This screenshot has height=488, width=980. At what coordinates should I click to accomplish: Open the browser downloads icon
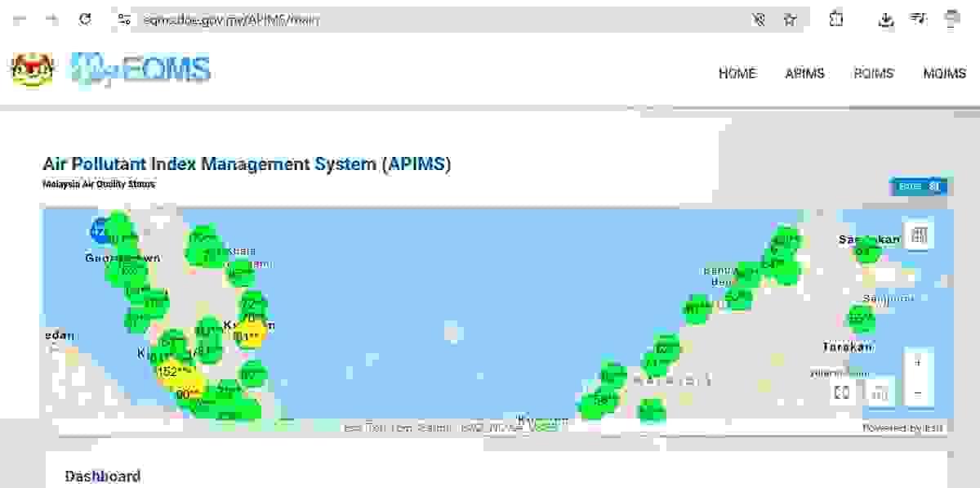pyautogui.click(x=886, y=20)
